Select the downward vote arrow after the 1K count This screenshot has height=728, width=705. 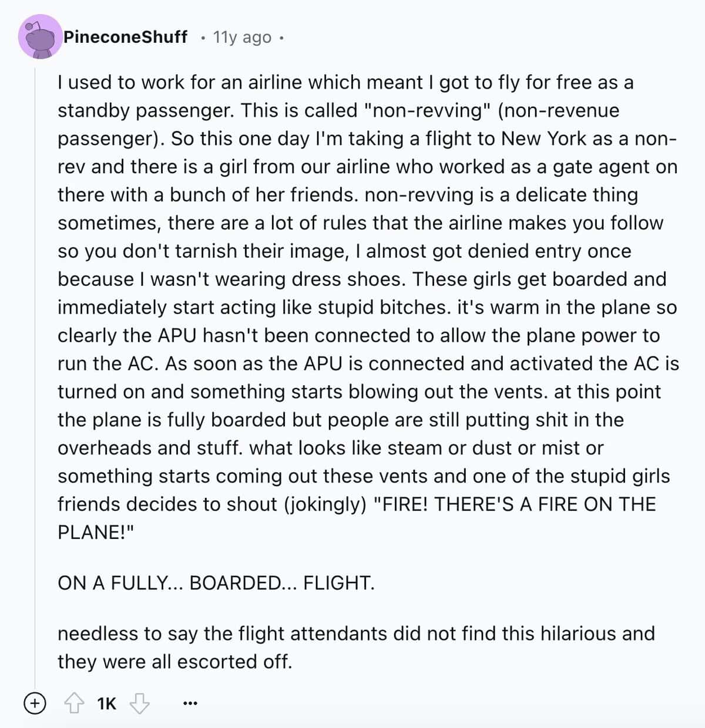tap(139, 702)
